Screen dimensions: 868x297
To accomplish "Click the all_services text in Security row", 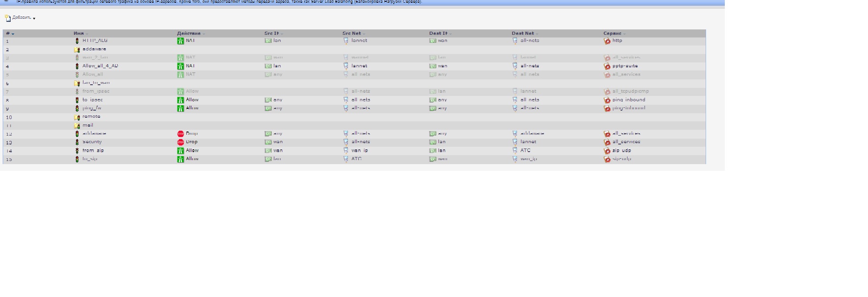I will pyautogui.click(x=626, y=142).
